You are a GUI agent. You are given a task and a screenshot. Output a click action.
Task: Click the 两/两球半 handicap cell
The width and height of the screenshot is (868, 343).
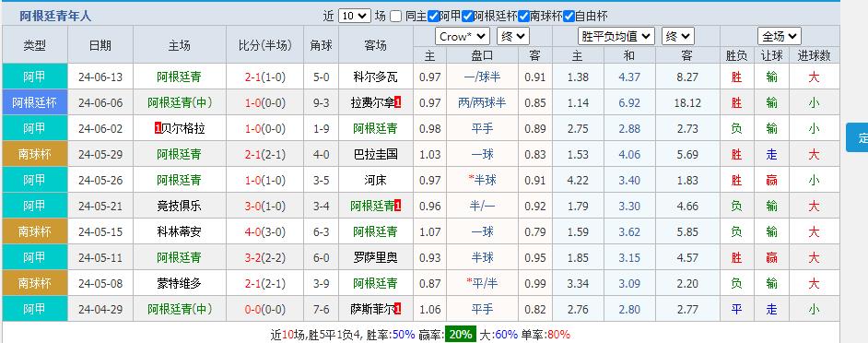[482, 103]
